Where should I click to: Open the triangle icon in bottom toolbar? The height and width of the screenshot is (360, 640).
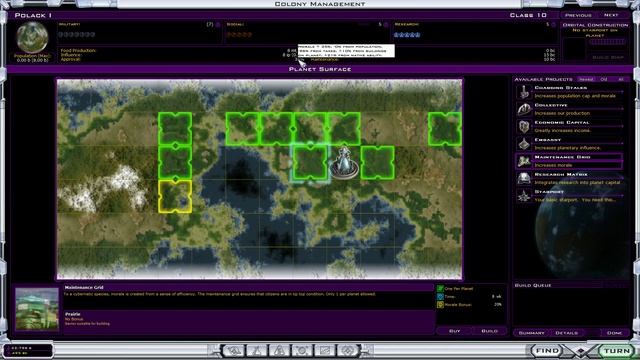[x=280, y=350]
